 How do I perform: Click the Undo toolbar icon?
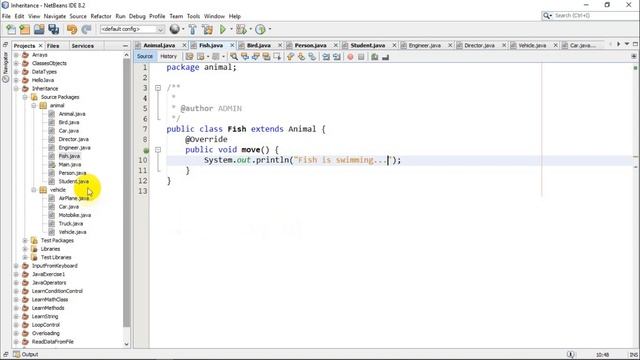(72, 29)
